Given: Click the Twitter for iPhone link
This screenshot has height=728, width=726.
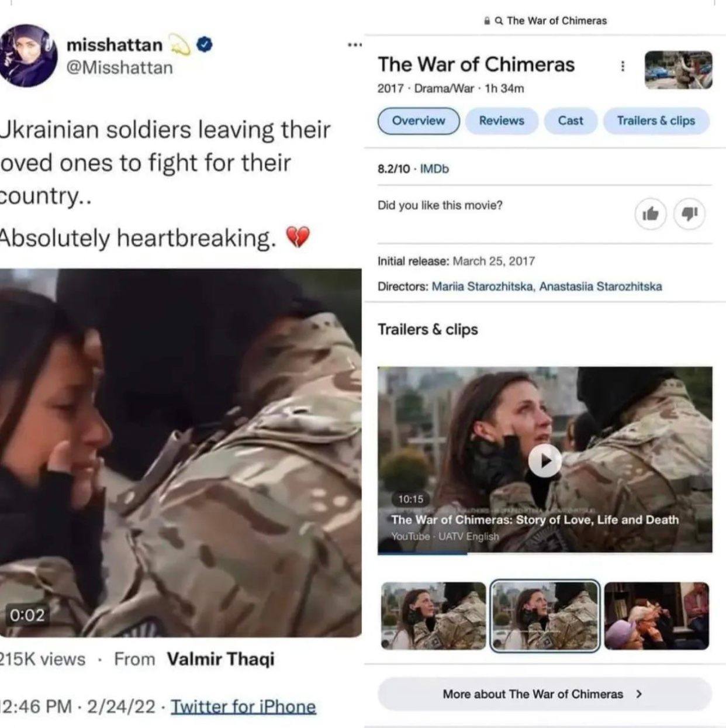Looking at the screenshot, I should pyautogui.click(x=243, y=707).
